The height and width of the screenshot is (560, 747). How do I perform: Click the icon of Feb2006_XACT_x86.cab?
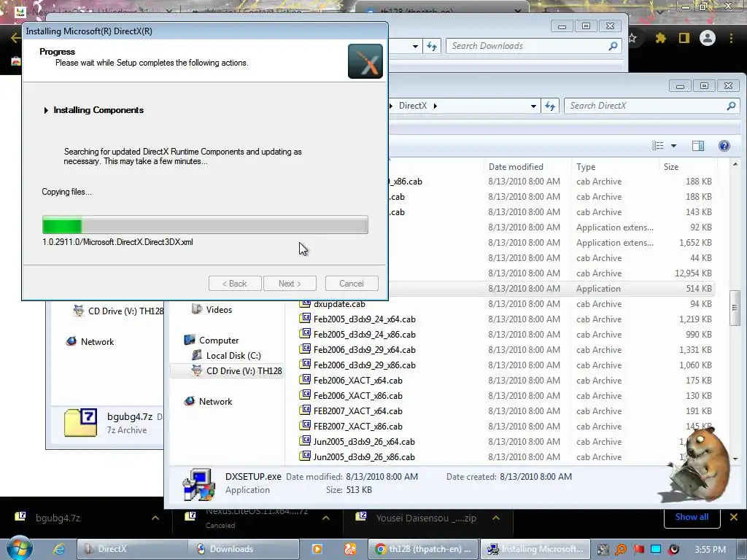pos(305,394)
